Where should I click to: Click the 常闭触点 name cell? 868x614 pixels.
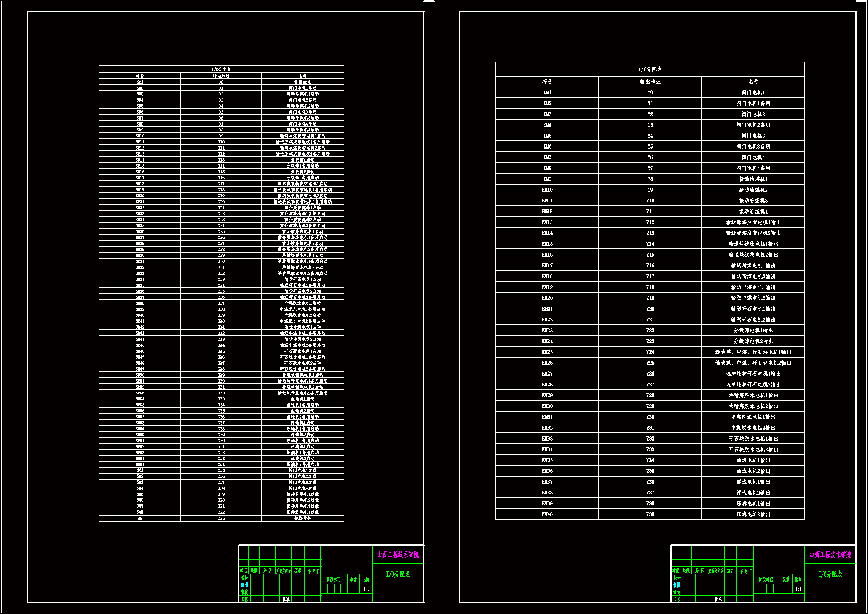[303, 82]
